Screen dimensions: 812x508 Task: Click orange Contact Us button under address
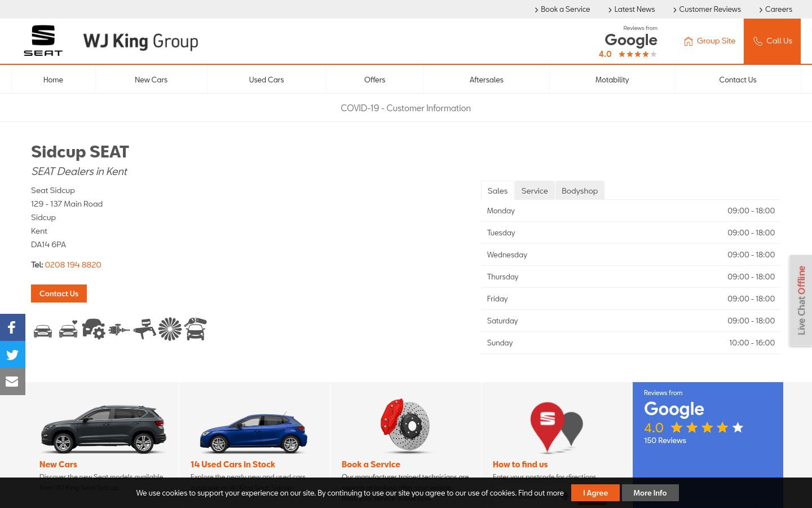(59, 294)
